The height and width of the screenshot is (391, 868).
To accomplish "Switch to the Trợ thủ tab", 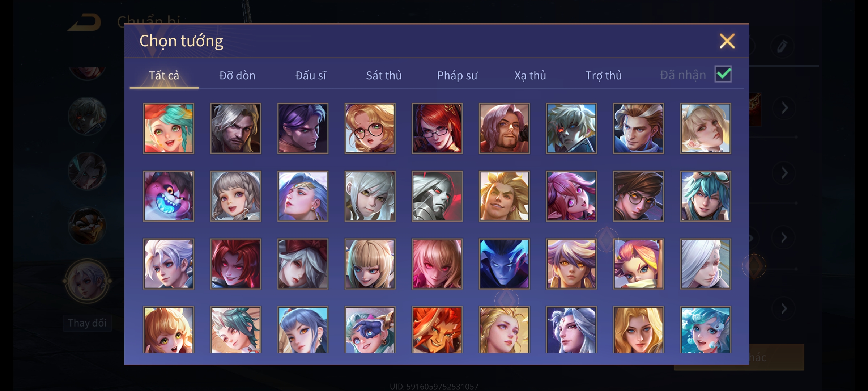I will [603, 75].
